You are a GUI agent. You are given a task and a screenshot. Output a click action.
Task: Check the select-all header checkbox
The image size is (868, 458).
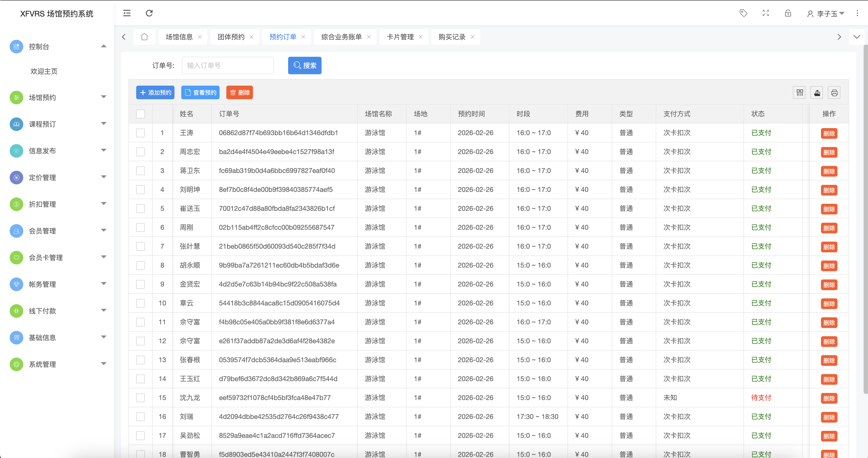point(141,114)
